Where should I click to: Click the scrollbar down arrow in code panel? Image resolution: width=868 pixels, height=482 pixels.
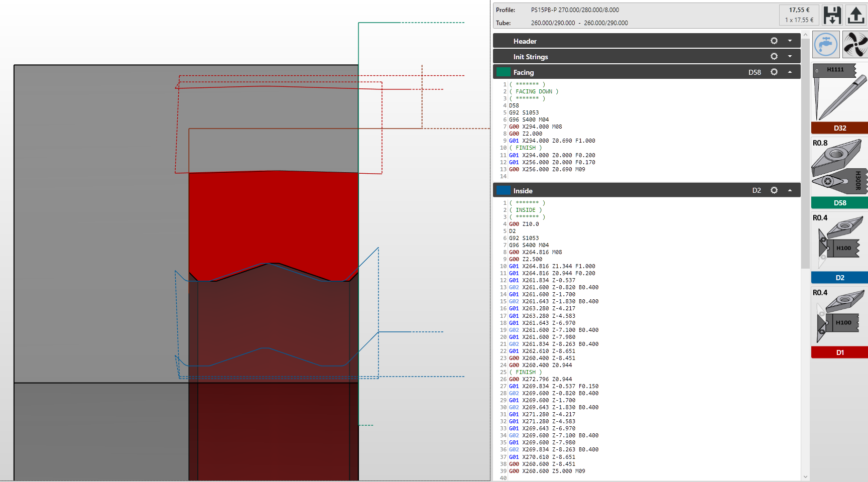[x=805, y=477]
